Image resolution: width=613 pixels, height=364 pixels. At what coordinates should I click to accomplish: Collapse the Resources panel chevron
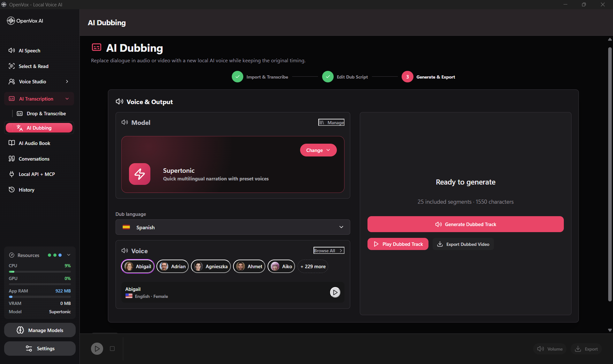tap(69, 255)
